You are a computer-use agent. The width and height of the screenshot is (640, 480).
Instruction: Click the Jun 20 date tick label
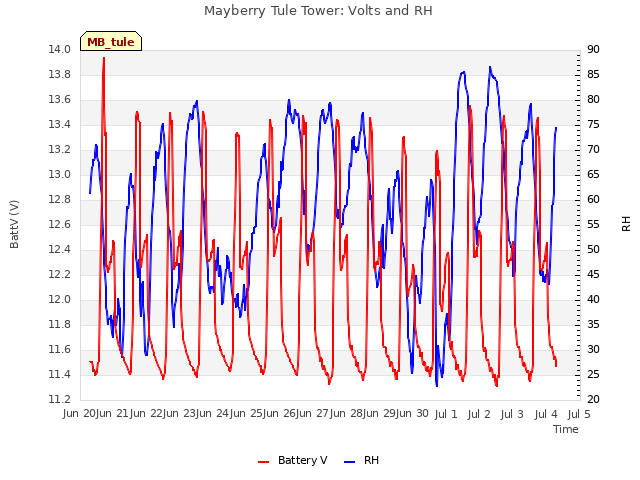79,414
